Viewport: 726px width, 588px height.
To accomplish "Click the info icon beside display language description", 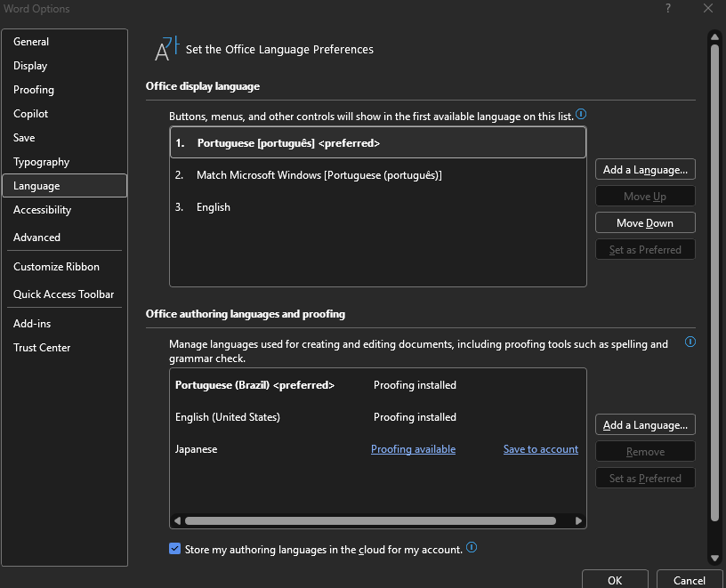I will [x=581, y=114].
